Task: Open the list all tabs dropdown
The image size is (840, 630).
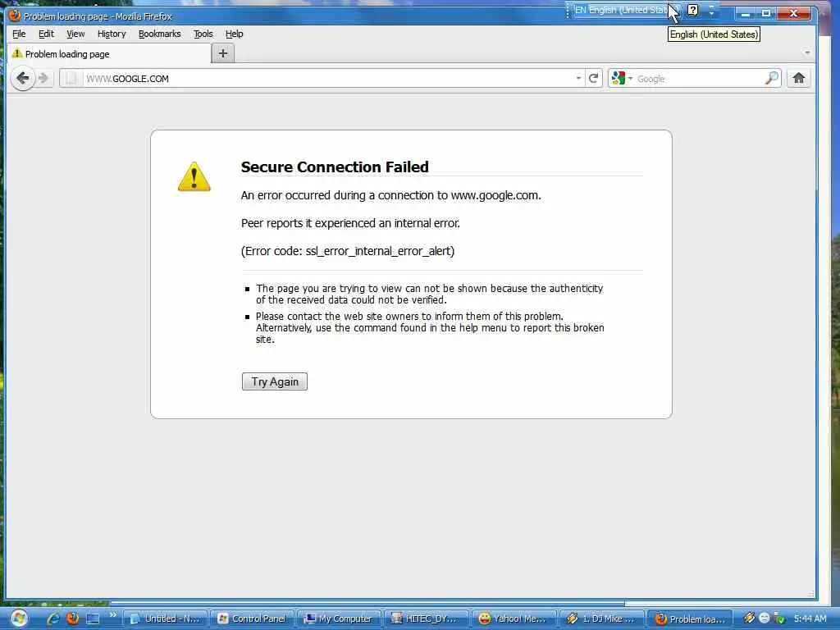Action: coord(807,52)
